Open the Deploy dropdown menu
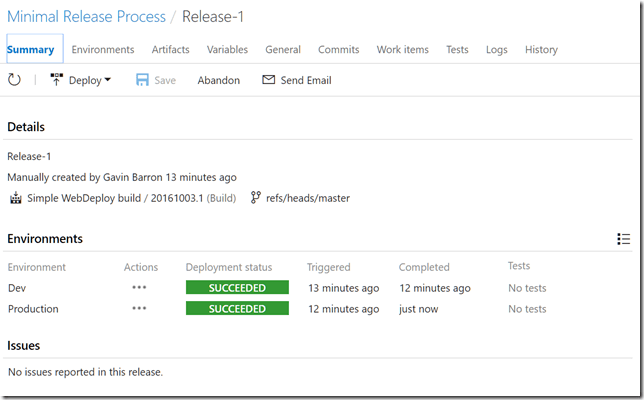Image resolution: width=644 pixels, height=400 pixels. (81, 80)
